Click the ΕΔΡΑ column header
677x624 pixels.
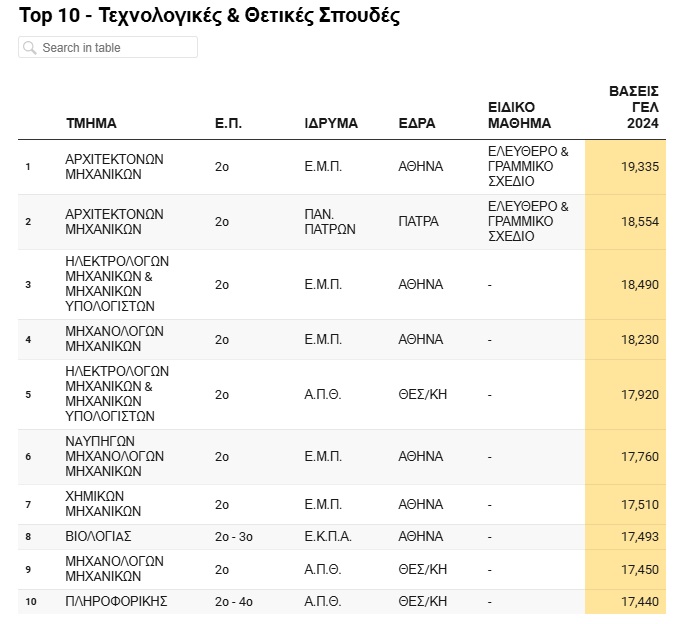(416, 124)
